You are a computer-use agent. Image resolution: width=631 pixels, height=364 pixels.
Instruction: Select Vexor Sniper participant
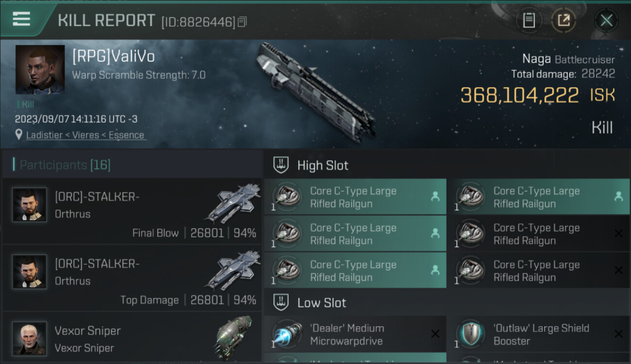pyautogui.click(x=132, y=338)
